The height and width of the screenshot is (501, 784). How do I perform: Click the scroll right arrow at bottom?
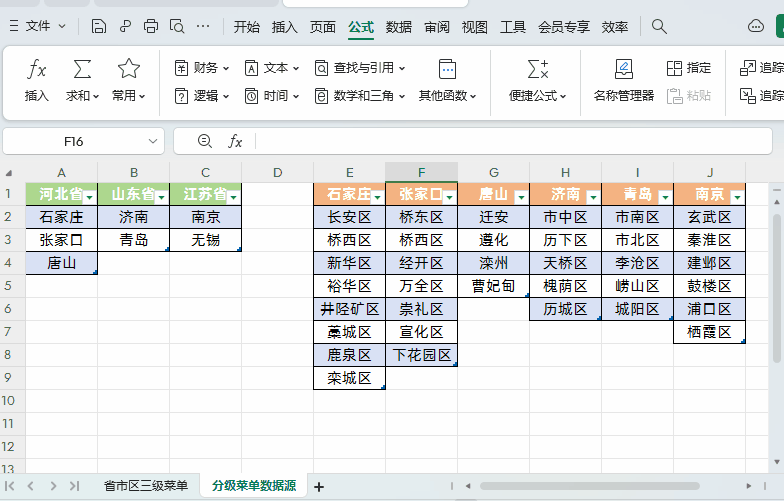[x=748, y=486]
